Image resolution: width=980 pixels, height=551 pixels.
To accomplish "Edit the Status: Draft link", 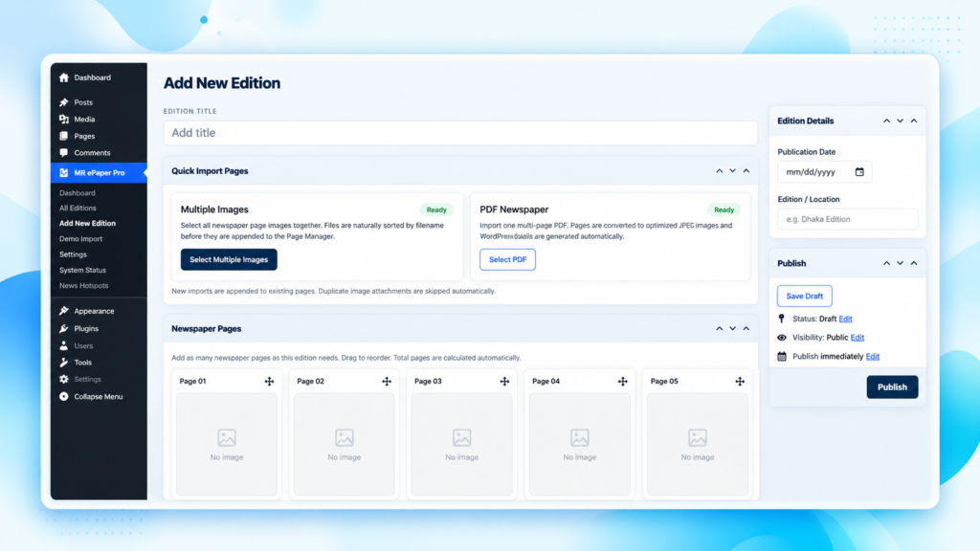I will 846,319.
